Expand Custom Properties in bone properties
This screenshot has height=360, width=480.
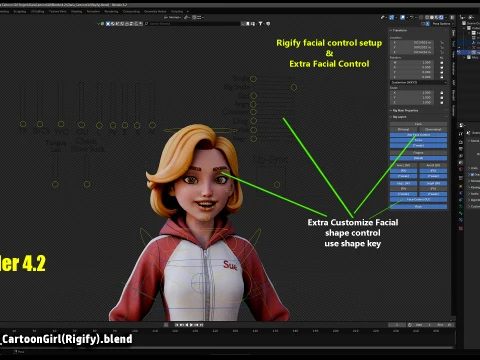click(x=474, y=207)
